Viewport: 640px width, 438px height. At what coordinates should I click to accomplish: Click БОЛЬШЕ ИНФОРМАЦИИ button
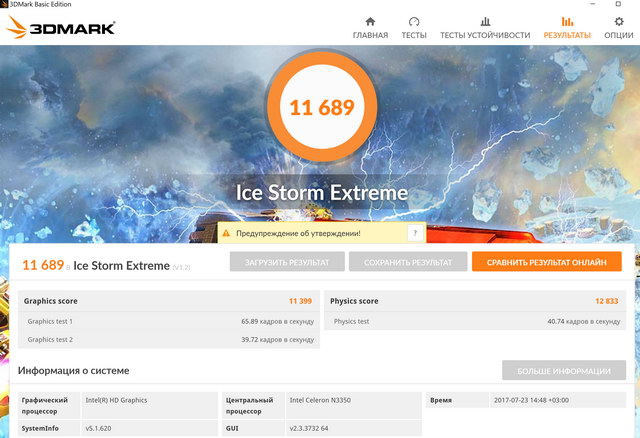(x=564, y=370)
